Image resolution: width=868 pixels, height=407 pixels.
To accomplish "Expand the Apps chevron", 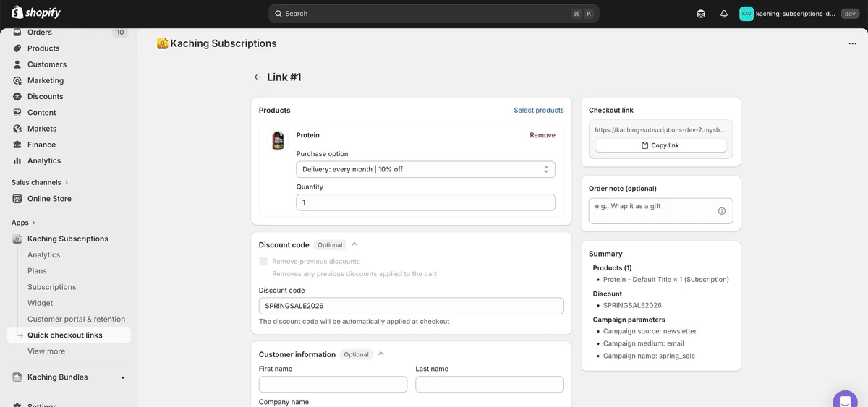I will click(x=33, y=223).
